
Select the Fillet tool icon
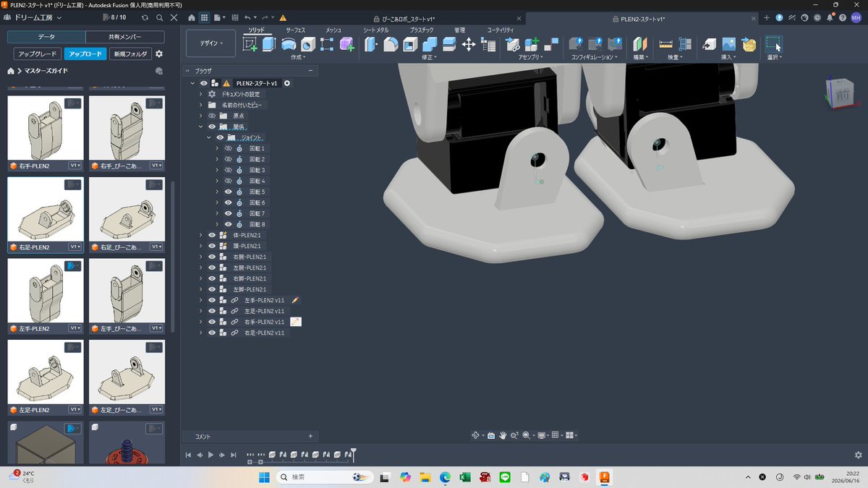click(391, 44)
